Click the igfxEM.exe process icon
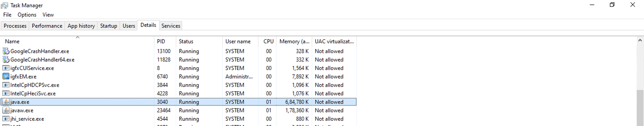 tap(6, 76)
